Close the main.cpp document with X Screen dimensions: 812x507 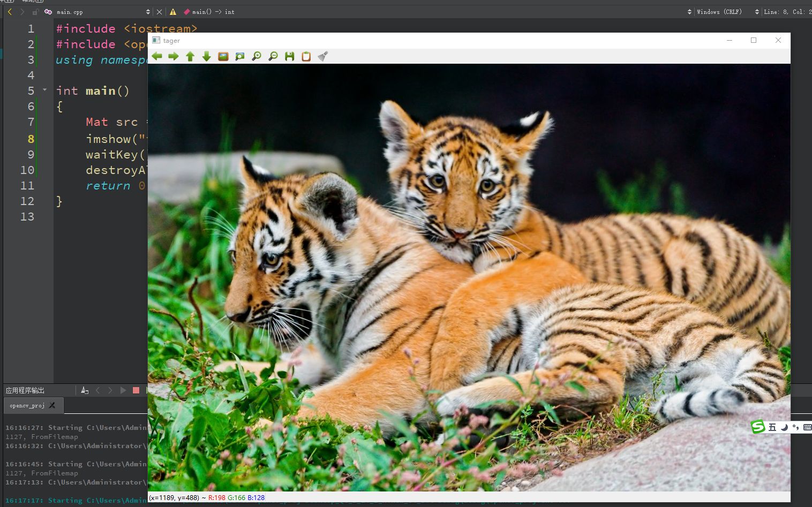click(159, 12)
